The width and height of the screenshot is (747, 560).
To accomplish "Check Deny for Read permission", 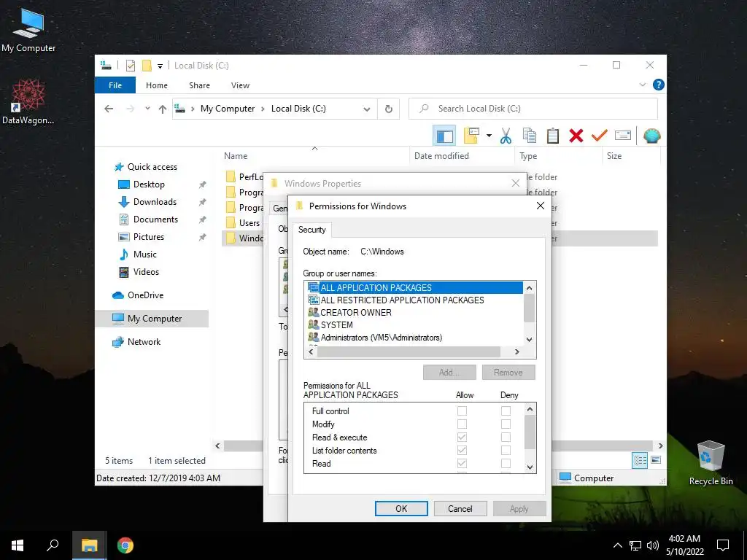I will (x=506, y=463).
